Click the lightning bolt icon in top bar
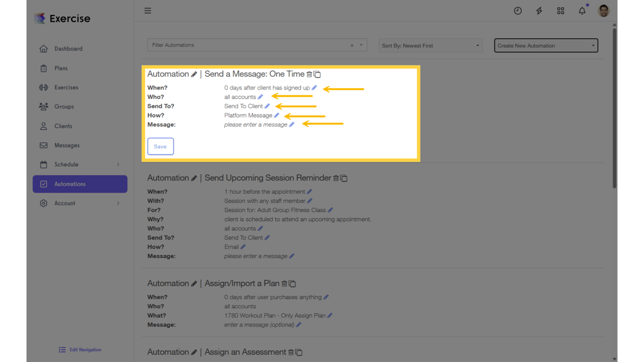This screenshot has width=644, height=362. click(539, 10)
